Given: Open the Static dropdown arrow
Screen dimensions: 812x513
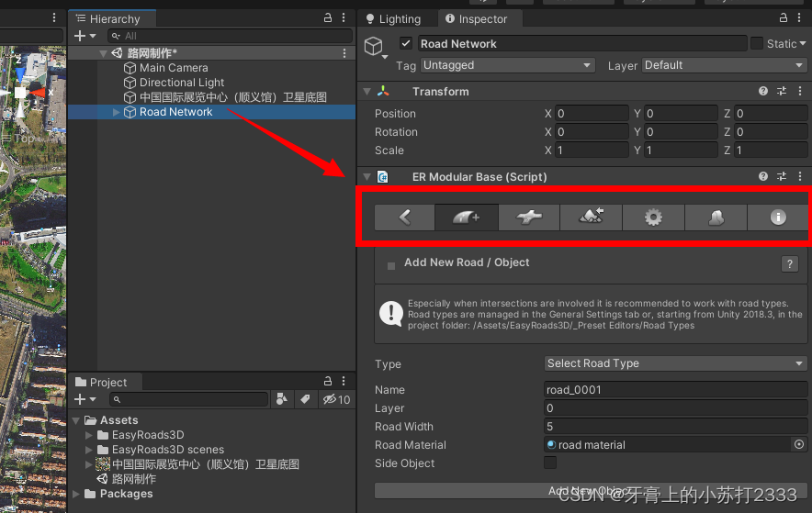Looking at the screenshot, I should [803, 43].
